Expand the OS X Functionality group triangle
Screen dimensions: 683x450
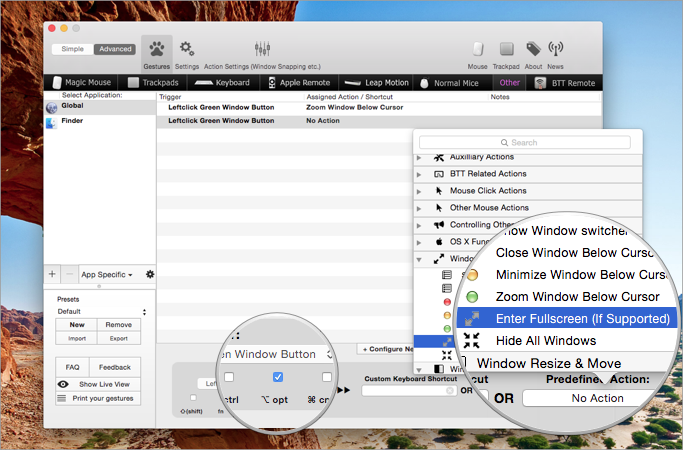click(x=419, y=242)
